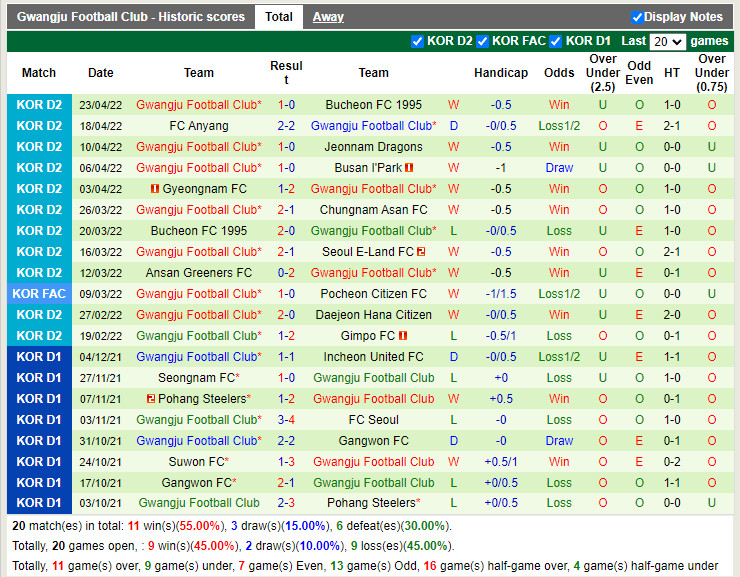Click Draw odds in 31/10/21 Gangwon row

point(559,441)
